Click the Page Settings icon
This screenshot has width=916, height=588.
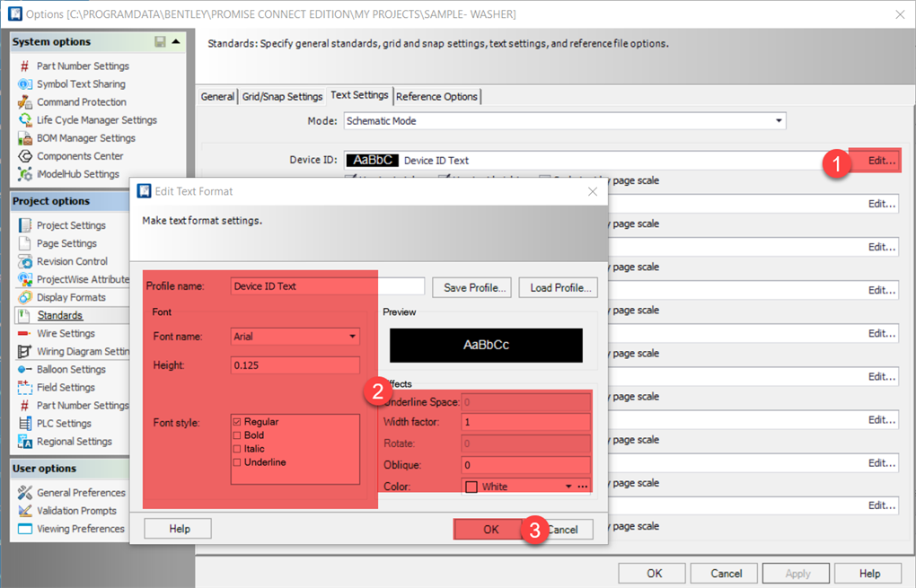click(24, 243)
